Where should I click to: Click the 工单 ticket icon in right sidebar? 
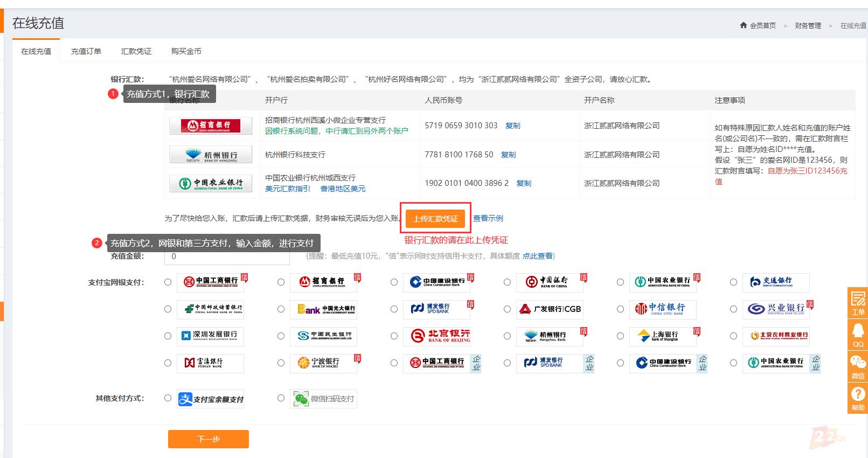coord(858,302)
